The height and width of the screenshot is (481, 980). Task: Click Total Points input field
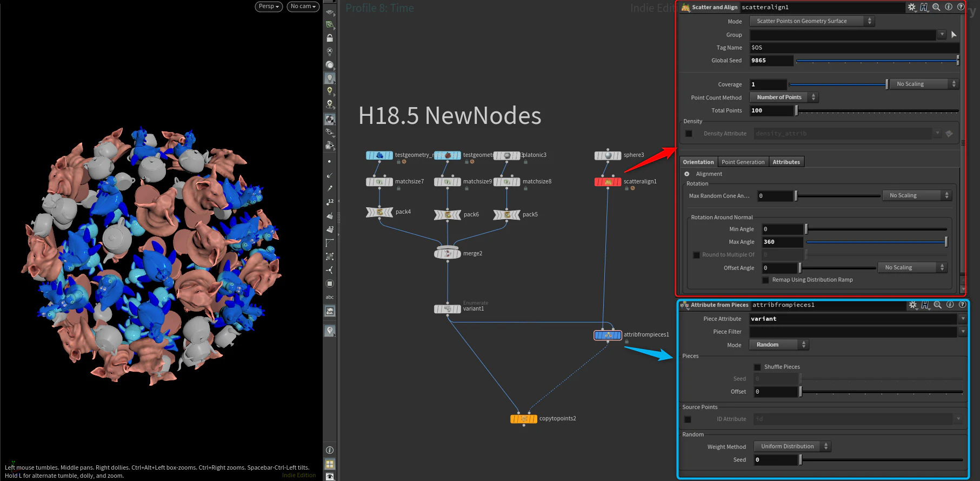(x=771, y=110)
